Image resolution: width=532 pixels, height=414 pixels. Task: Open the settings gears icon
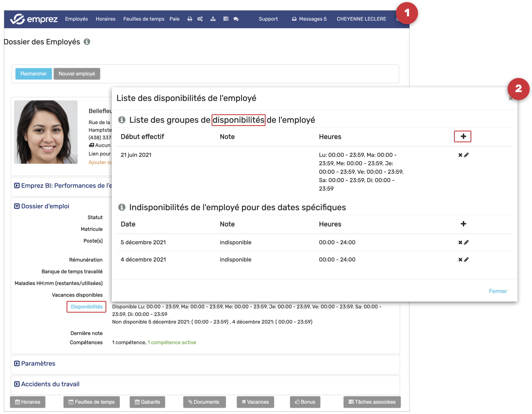[x=200, y=19]
